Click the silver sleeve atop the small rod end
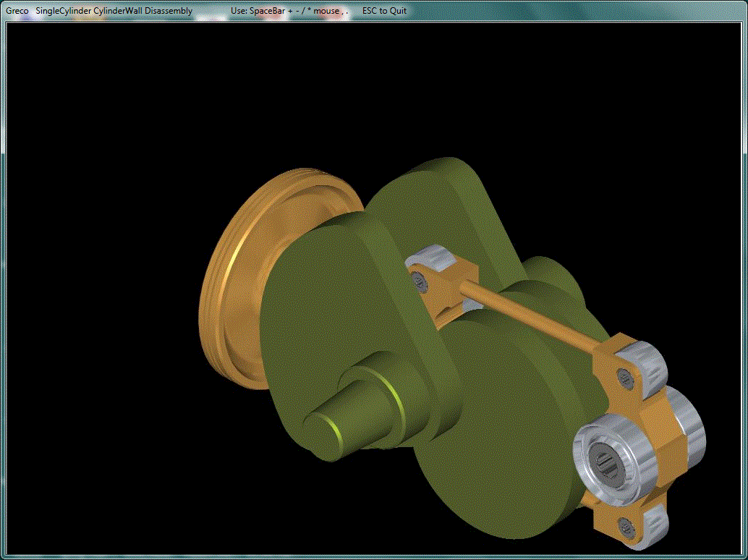 click(x=432, y=257)
